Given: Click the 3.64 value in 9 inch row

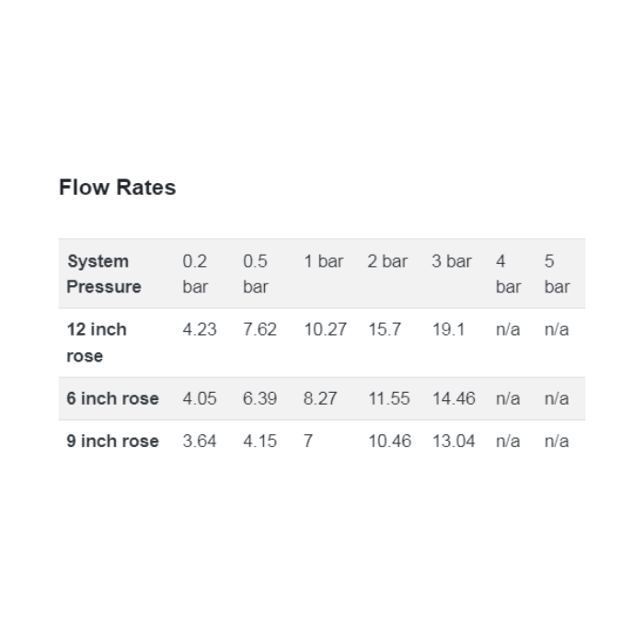Looking at the screenshot, I should [x=200, y=441].
